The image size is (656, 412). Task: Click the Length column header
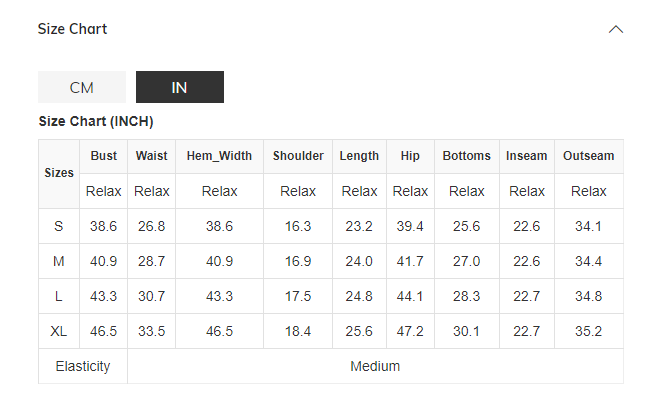click(359, 156)
